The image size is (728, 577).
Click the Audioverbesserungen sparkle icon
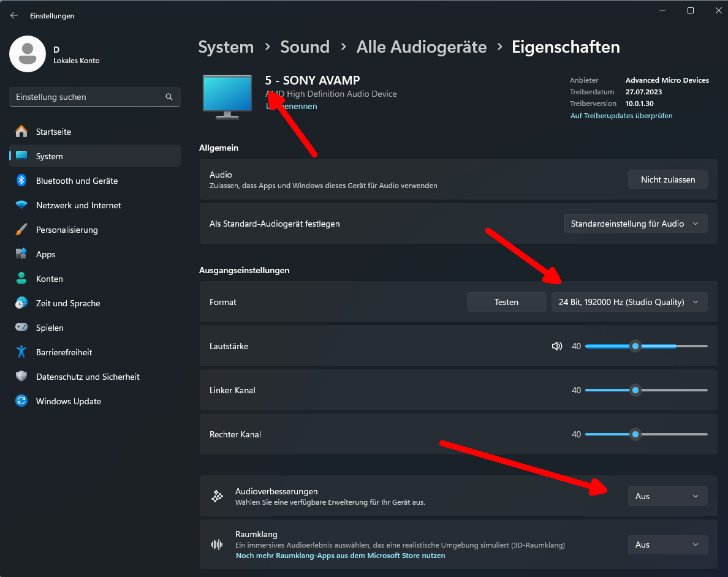click(x=217, y=496)
